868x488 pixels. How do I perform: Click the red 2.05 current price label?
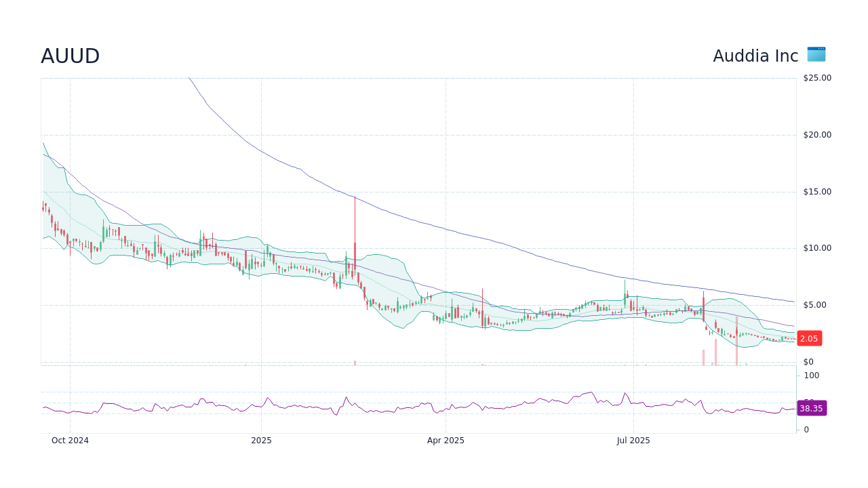(x=809, y=338)
